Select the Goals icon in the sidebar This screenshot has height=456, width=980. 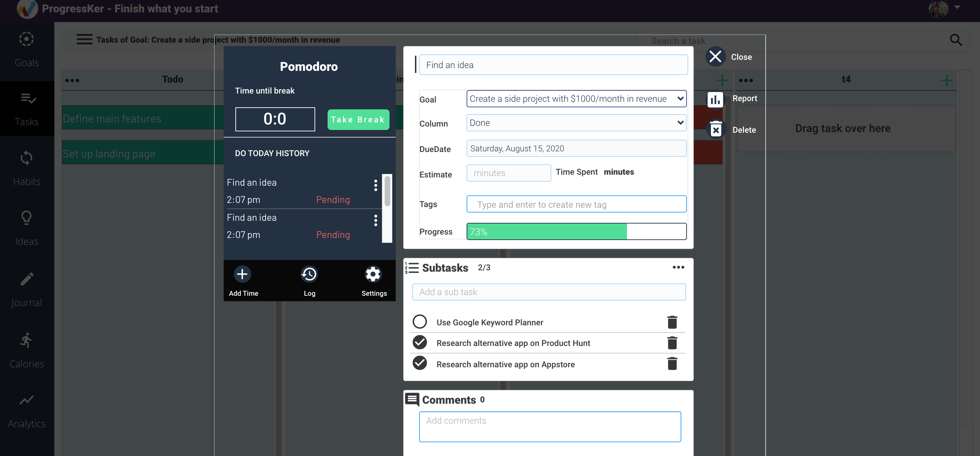click(x=26, y=39)
